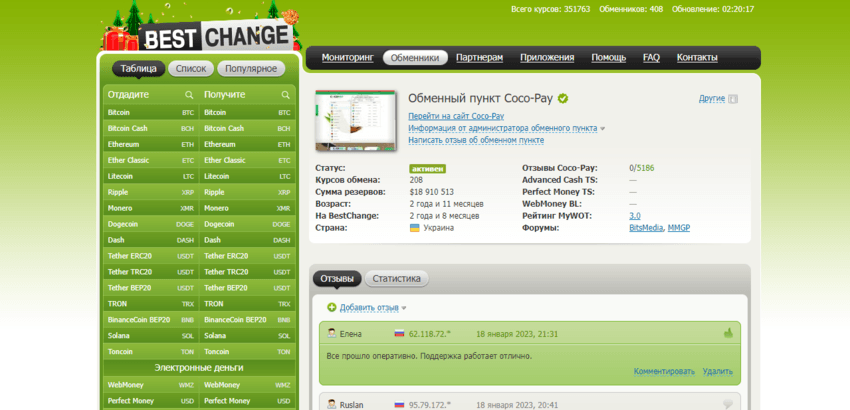Select Ethereum in the Получите column
850x410 pixels.
[x=247, y=144]
